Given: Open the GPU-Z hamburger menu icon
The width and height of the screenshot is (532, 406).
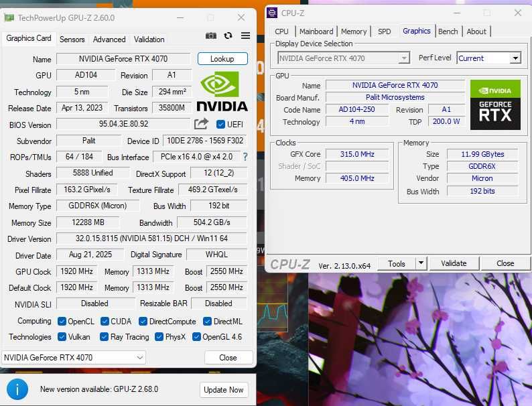Looking at the screenshot, I should (x=246, y=36).
